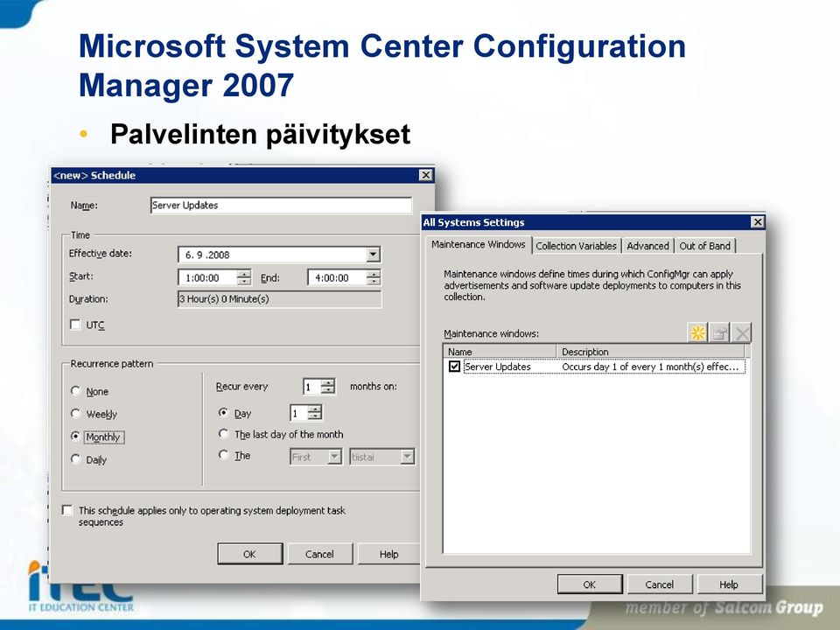The width and height of the screenshot is (840, 630).
Task: Click Cancel in All Systems Settings
Action: (x=660, y=584)
